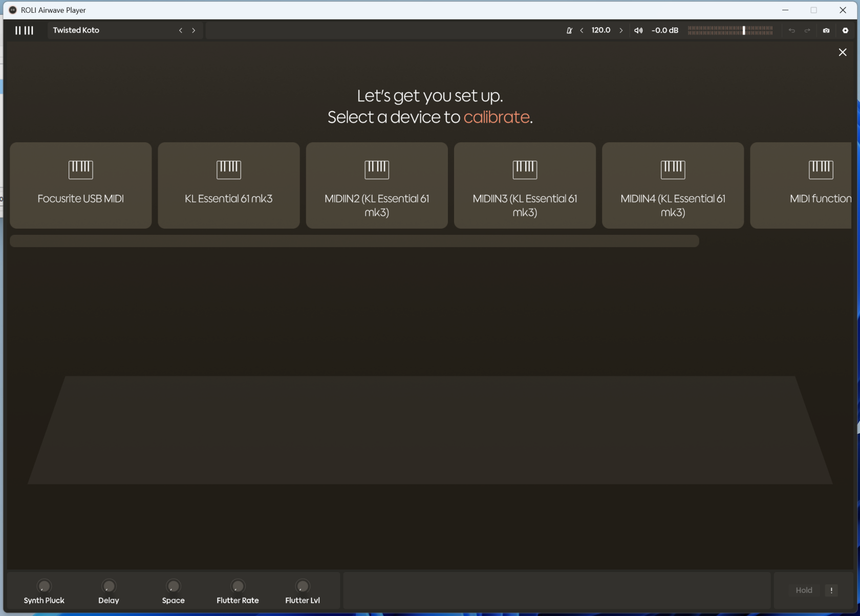Click the Delay knob

click(109, 586)
